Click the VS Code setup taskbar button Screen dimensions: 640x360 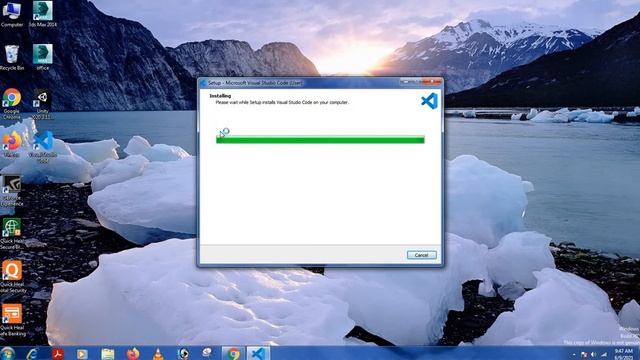[258, 354]
